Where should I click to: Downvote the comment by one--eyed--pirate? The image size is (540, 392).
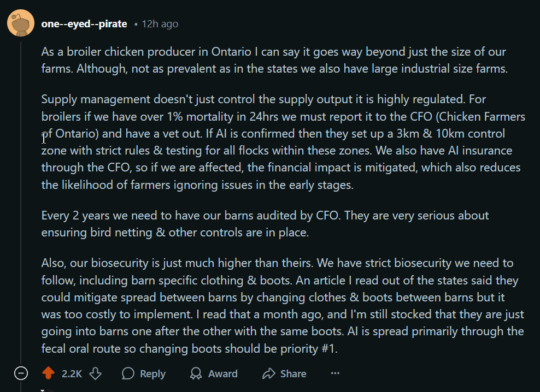pyautogui.click(x=96, y=373)
